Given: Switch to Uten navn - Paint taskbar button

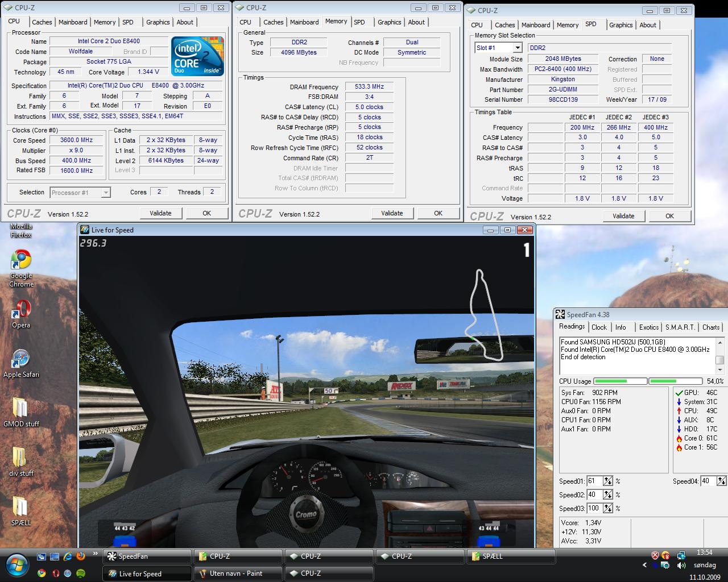Looking at the screenshot, I should [238, 573].
